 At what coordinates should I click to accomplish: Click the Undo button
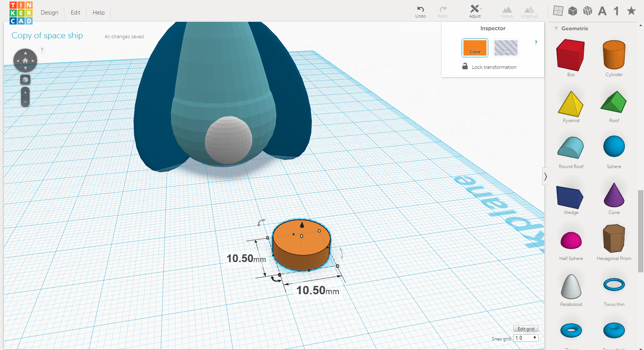421,11
